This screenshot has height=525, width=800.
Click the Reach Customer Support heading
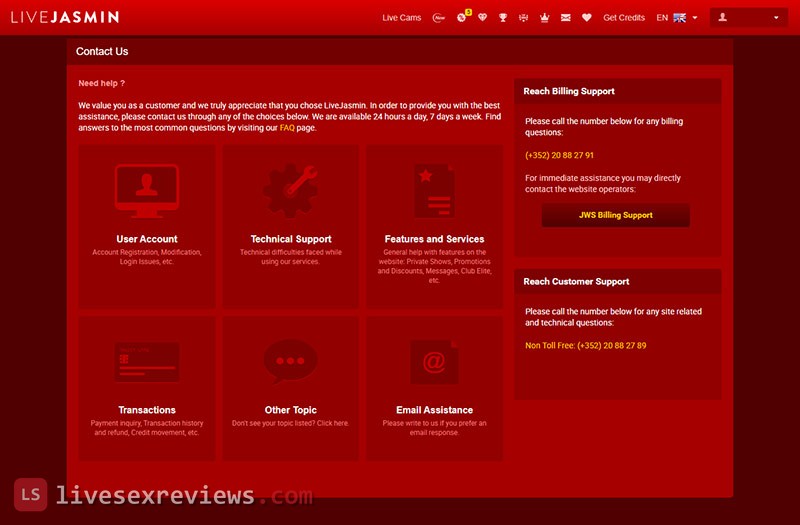(x=576, y=282)
